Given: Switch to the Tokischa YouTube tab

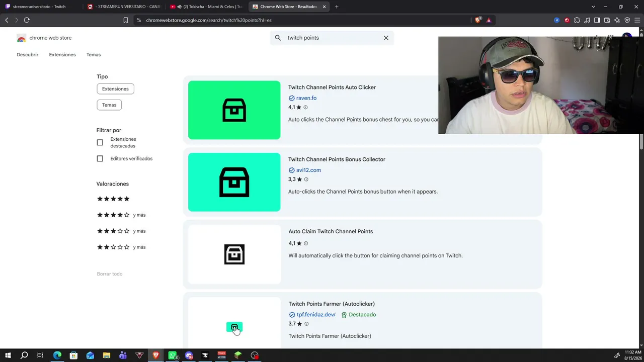Looking at the screenshot, I should (206, 7).
